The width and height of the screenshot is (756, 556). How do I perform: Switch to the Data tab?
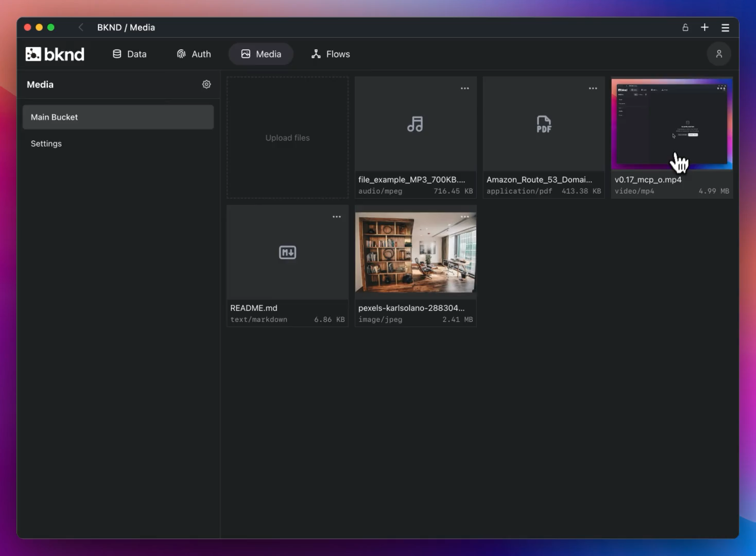click(x=130, y=54)
